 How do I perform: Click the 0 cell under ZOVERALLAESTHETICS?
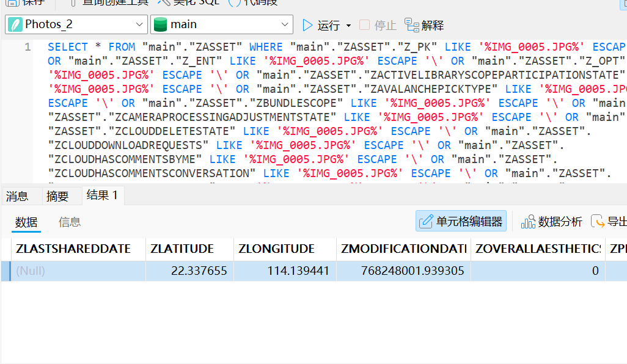(x=538, y=271)
